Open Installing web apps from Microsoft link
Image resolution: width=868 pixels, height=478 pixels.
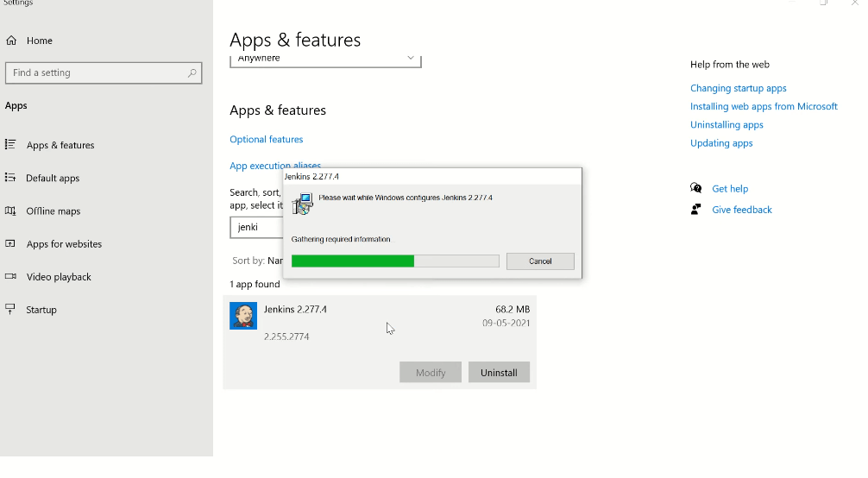point(764,106)
